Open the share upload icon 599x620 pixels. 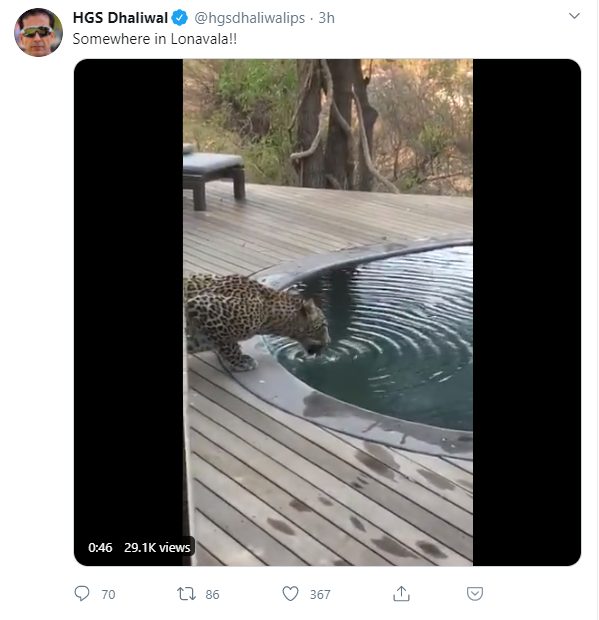pos(401,593)
